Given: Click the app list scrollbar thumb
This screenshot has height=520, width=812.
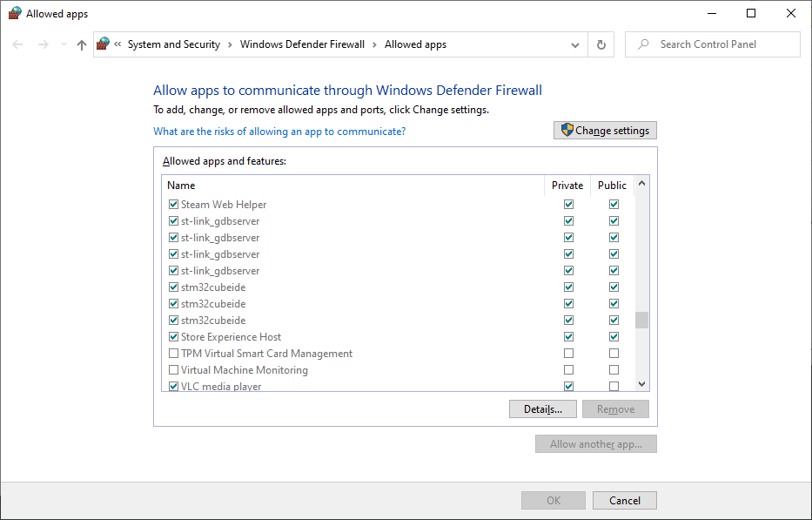Looking at the screenshot, I should point(641,320).
